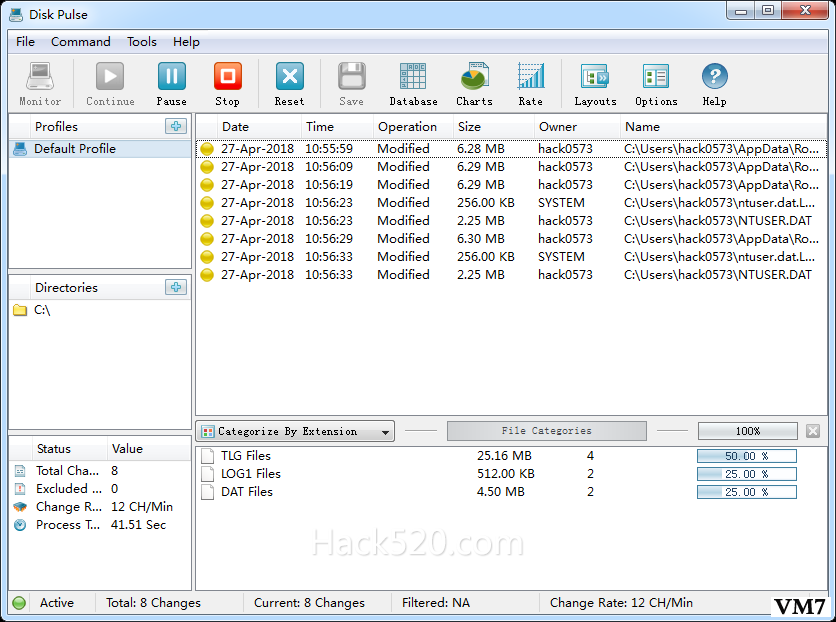Viewport: 836px width, 622px height.
Task: Click the LOG1 Files document icon
Action: click(207, 474)
